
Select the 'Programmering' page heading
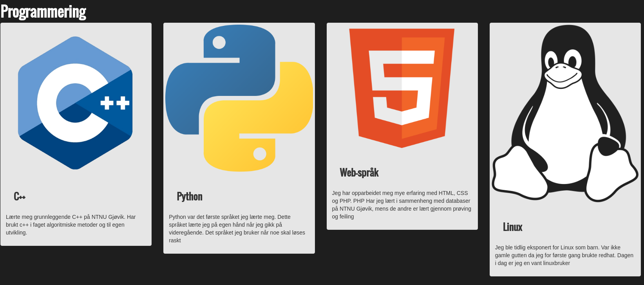tap(43, 12)
